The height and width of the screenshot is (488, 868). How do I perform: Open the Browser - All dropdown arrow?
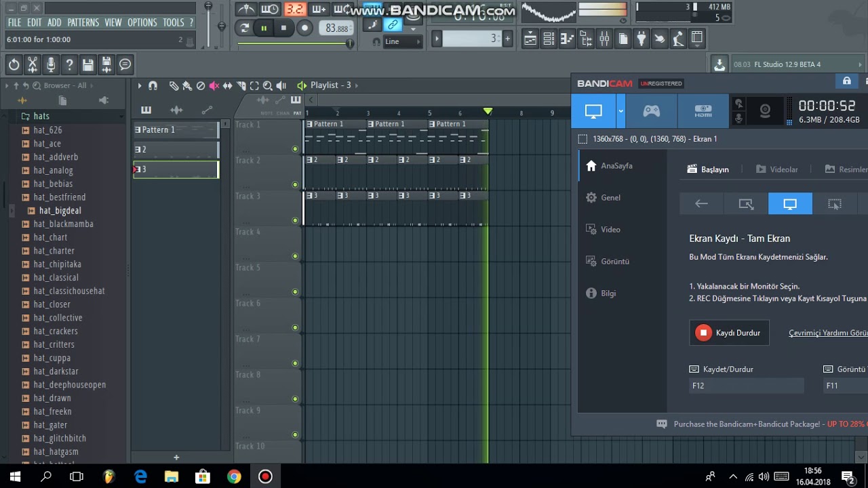coord(92,85)
